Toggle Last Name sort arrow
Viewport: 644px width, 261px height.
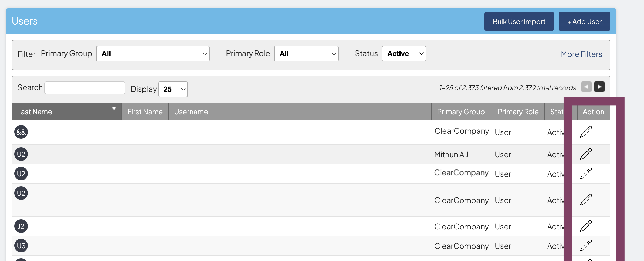(114, 109)
